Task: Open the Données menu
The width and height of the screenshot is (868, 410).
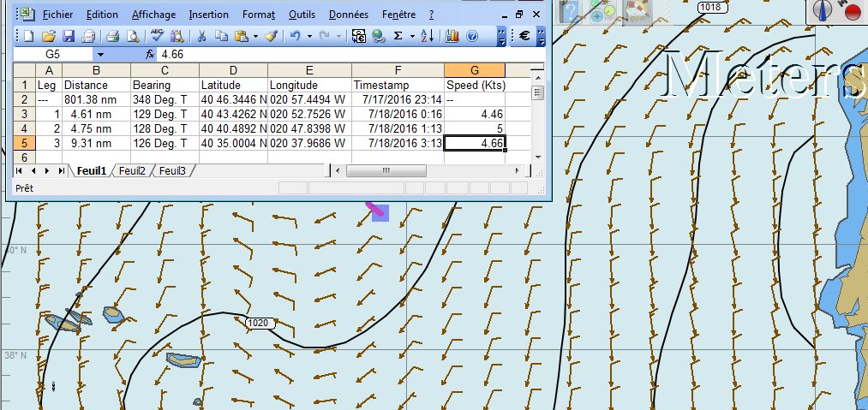Action: pos(348,15)
